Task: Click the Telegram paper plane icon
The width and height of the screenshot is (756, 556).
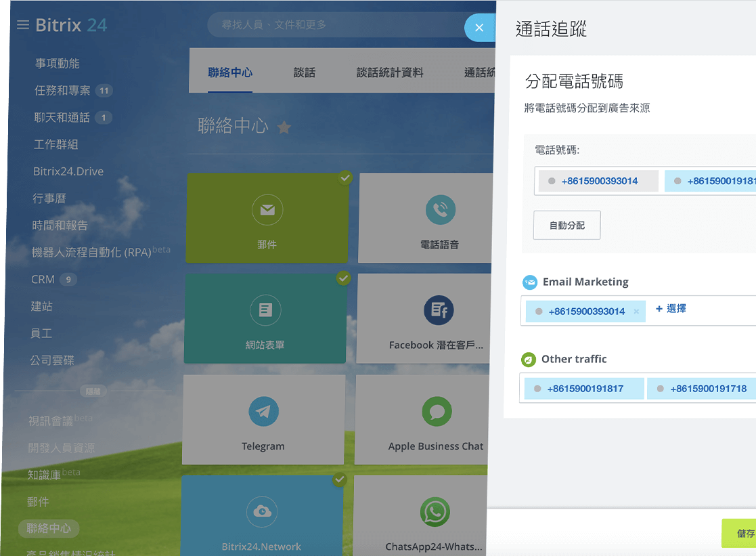Action: click(x=263, y=411)
